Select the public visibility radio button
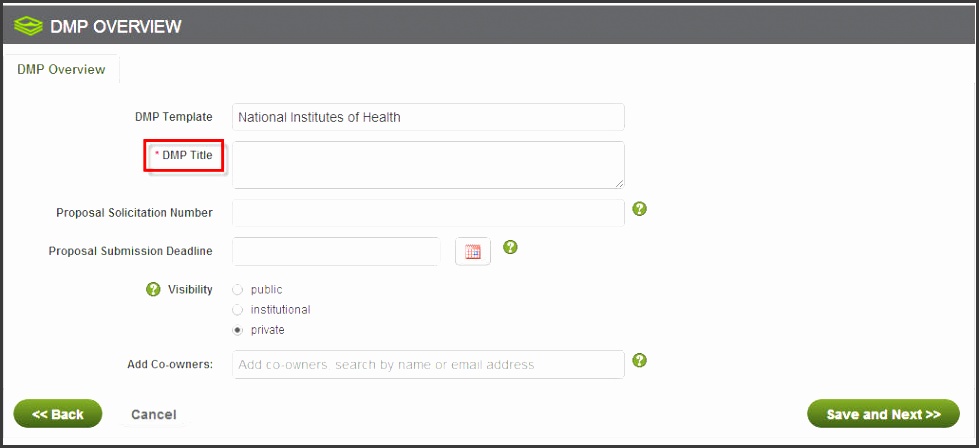This screenshot has width=979, height=448. coord(237,290)
